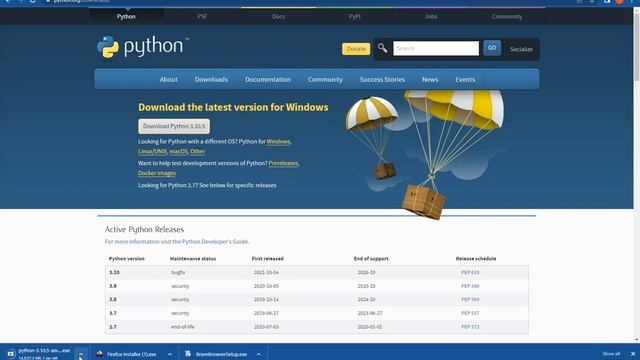Select version 3.7 cell in table
This screenshot has height=360, width=640.
click(x=113, y=313)
